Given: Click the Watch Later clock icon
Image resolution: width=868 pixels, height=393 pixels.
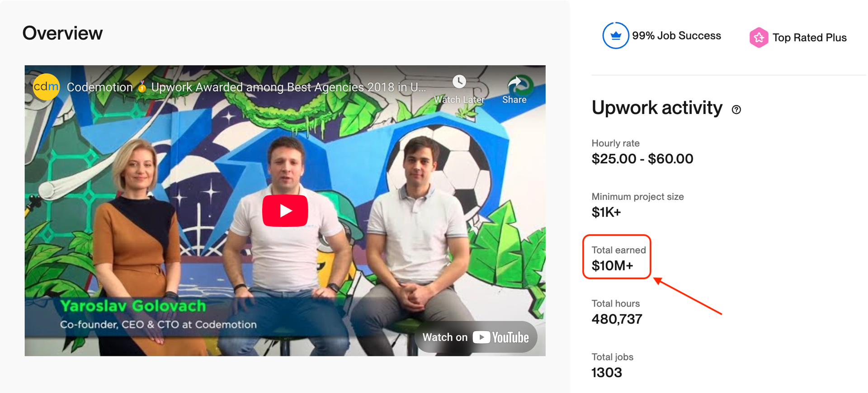Looking at the screenshot, I should [x=459, y=82].
